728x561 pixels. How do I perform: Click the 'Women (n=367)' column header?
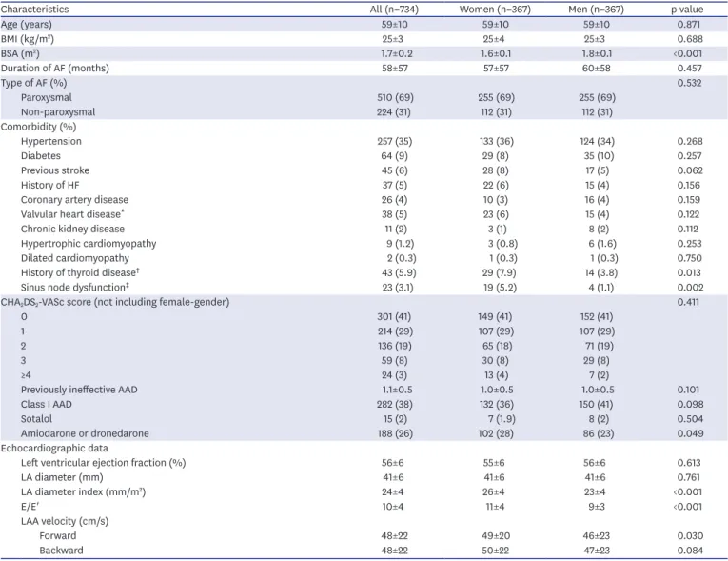tap(495, 10)
